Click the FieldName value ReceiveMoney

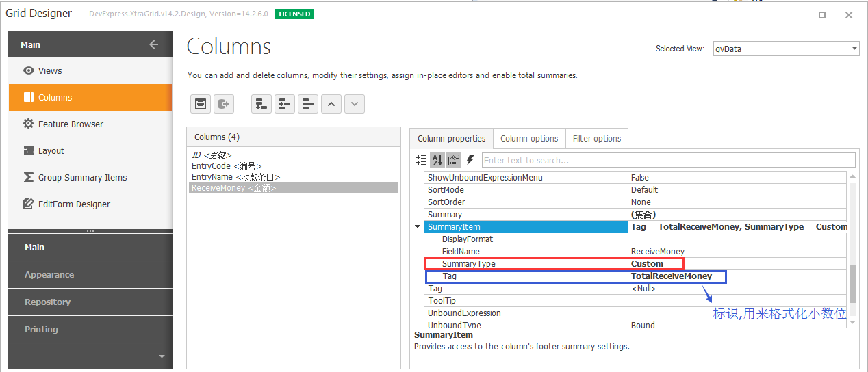click(x=657, y=251)
